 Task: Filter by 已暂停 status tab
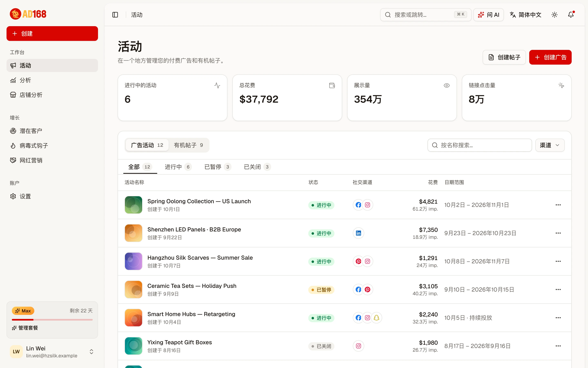[x=218, y=167]
